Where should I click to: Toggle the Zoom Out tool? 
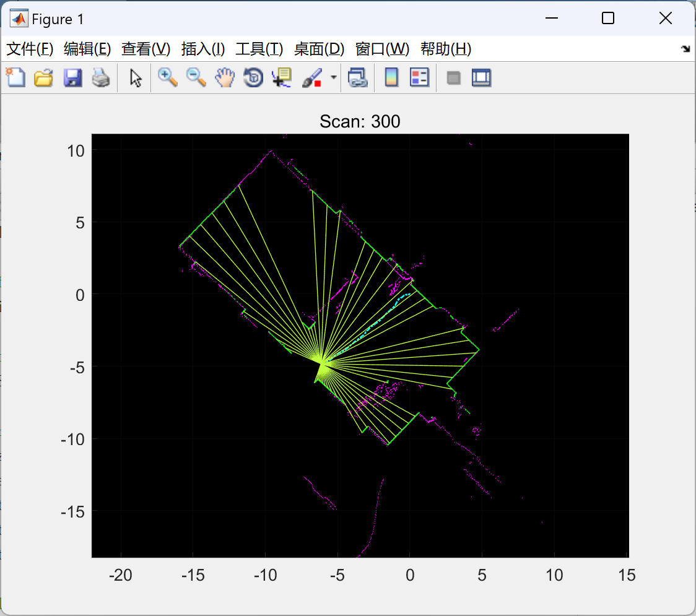click(196, 77)
